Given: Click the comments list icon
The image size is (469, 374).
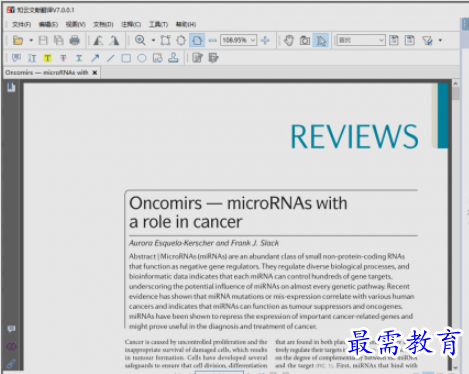Looking at the screenshot, I should pos(213,58).
